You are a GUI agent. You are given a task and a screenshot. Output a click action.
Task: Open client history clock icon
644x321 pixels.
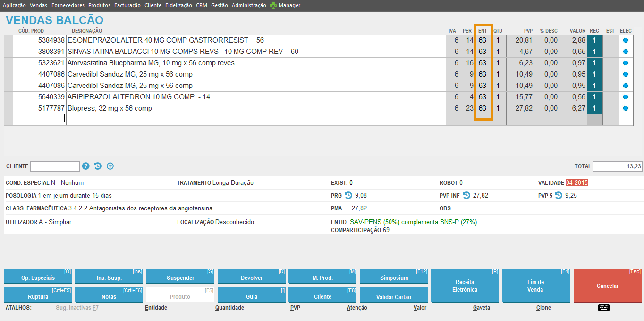click(98, 166)
